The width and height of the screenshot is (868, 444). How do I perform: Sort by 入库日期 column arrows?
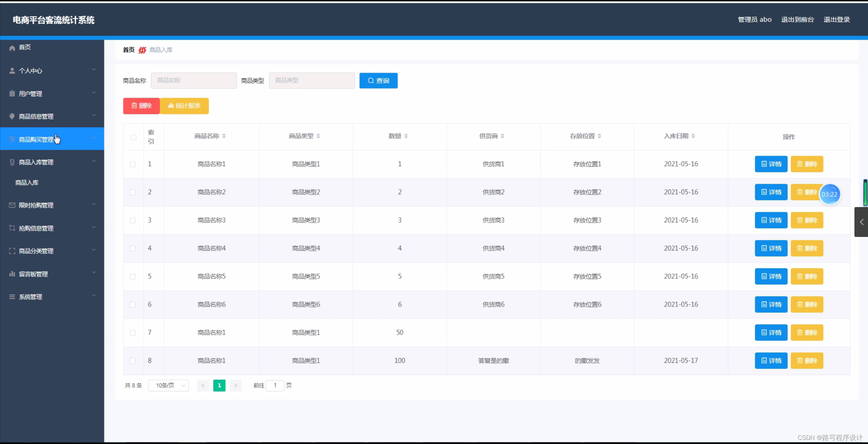point(693,136)
